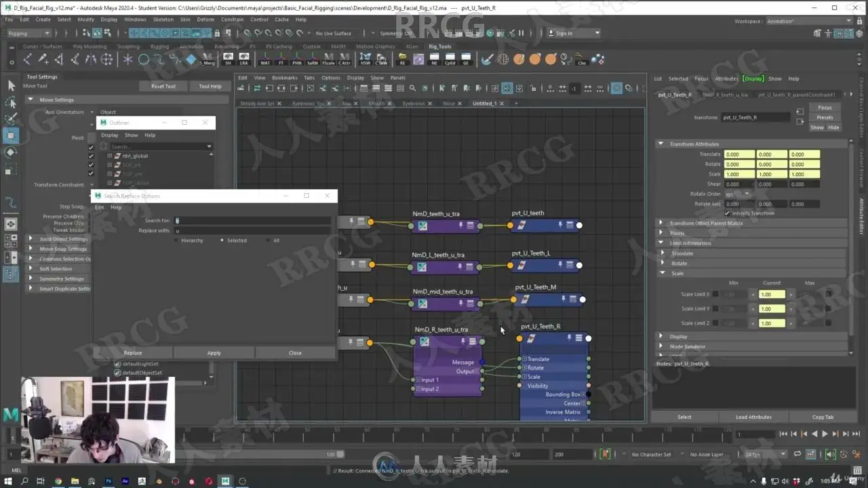The height and width of the screenshot is (488, 868).
Task: Open Edit menu in Search Replace Options
Action: (99, 207)
